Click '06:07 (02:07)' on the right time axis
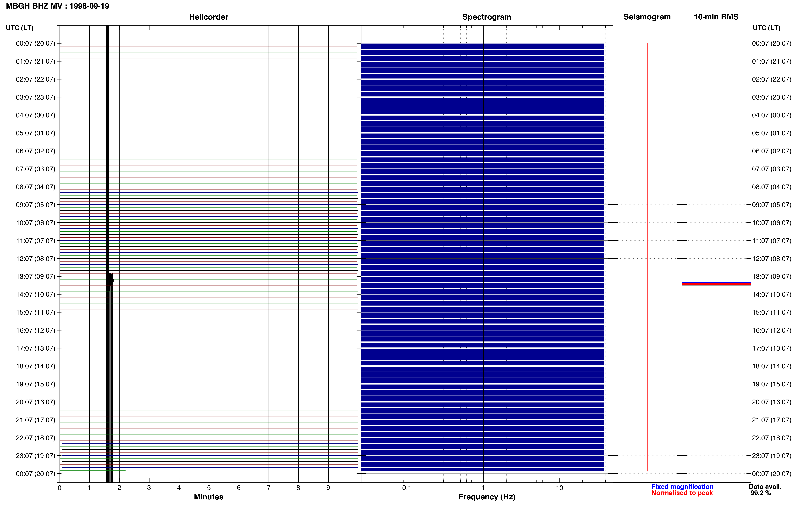The width and height of the screenshot is (812, 508). [x=772, y=151]
